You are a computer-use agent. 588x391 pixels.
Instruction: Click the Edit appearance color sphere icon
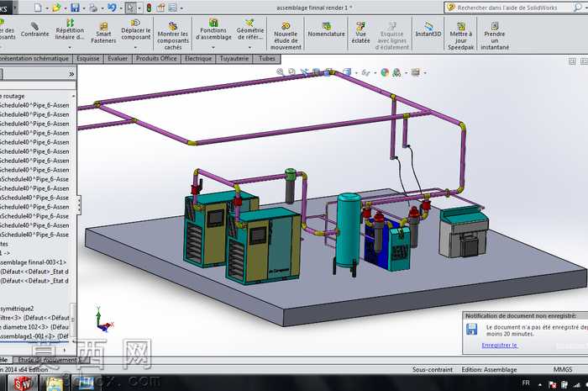tap(385, 72)
